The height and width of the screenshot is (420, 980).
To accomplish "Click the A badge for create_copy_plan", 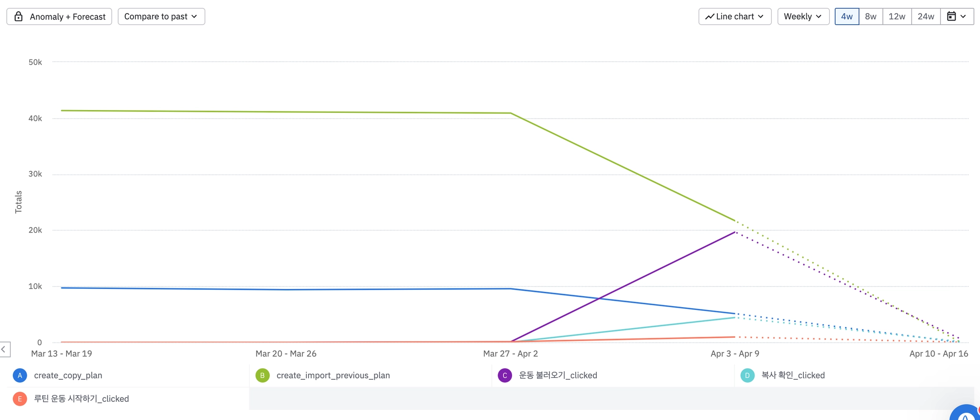I will 20,376.
